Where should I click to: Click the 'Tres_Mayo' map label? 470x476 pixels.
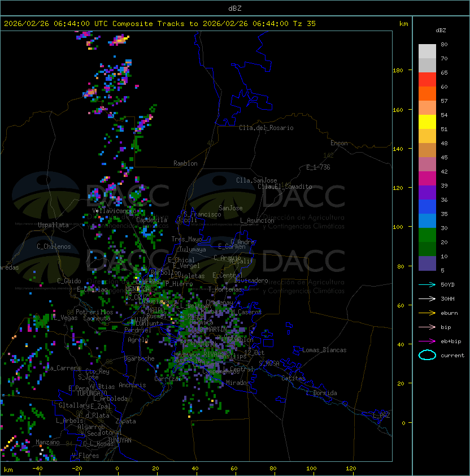click(186, 239)
